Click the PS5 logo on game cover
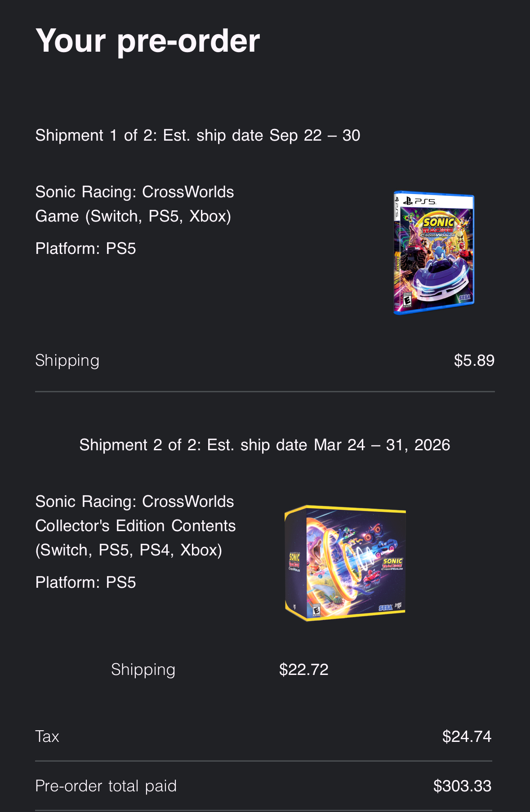Viewport: 530px width, 812px height. point(420,201)
